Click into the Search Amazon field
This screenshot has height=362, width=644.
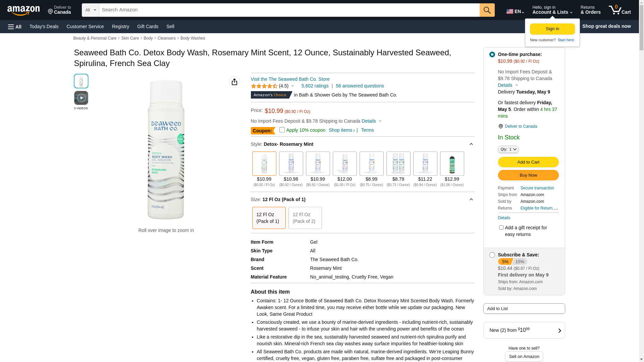click(x=288, y=10)
